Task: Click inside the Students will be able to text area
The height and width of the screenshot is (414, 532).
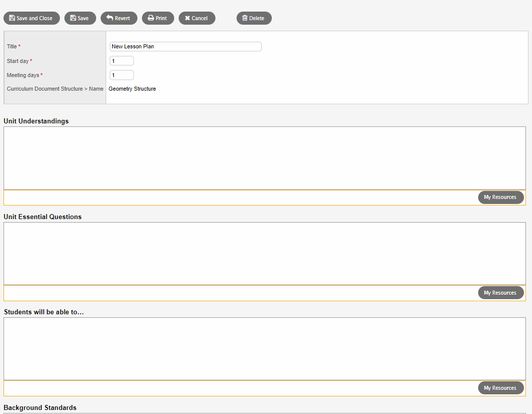Action: (264, 349)
